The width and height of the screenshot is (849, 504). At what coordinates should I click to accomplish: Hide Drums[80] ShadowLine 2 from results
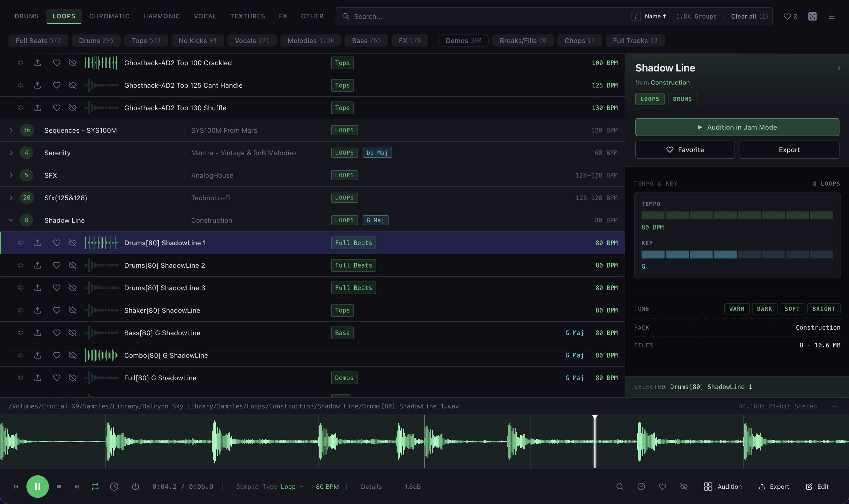(x=72, y=265)
